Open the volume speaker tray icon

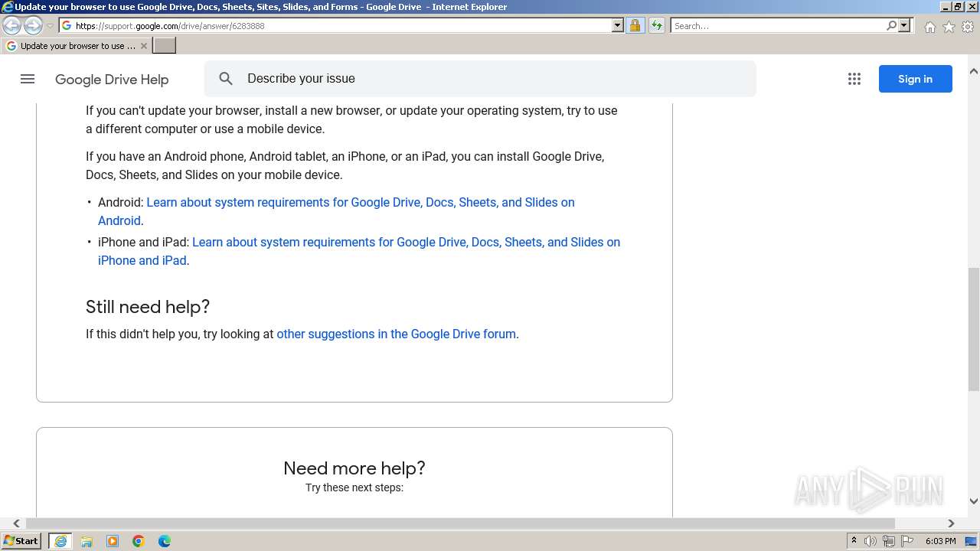click(x=871, y=541)
